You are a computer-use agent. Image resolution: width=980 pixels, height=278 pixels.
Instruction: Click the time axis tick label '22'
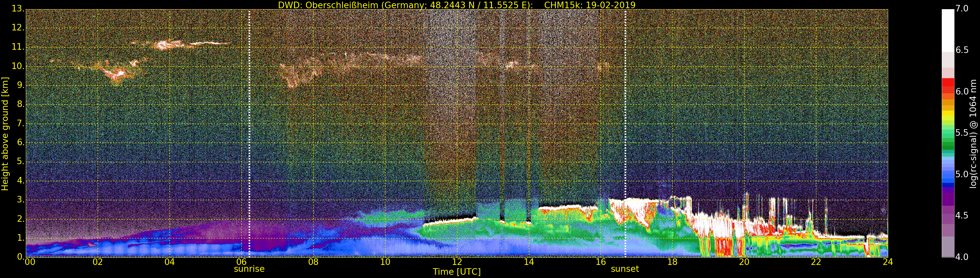coord(816,262)
